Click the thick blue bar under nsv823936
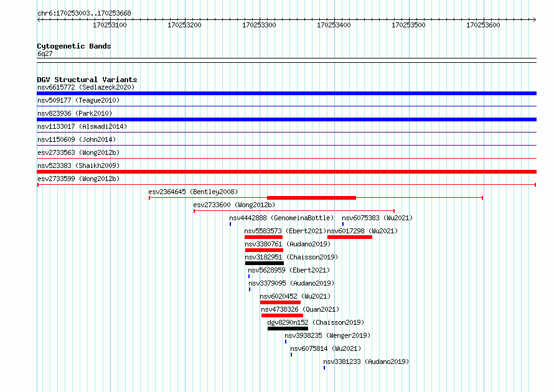 tap(286, 119)
